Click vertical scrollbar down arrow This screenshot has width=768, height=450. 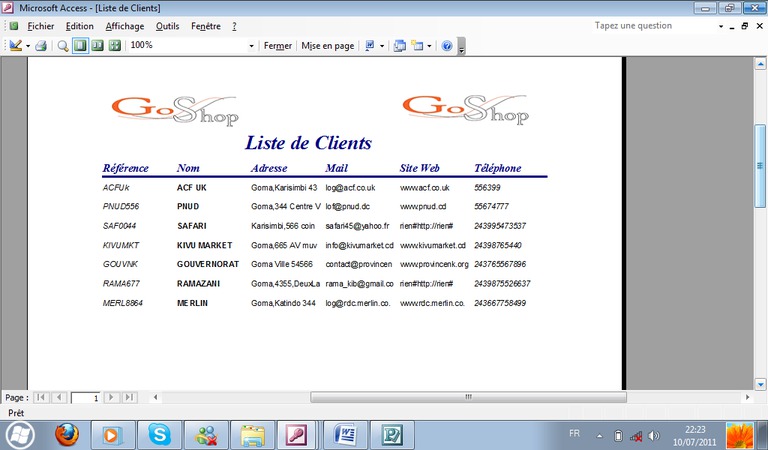760,384
